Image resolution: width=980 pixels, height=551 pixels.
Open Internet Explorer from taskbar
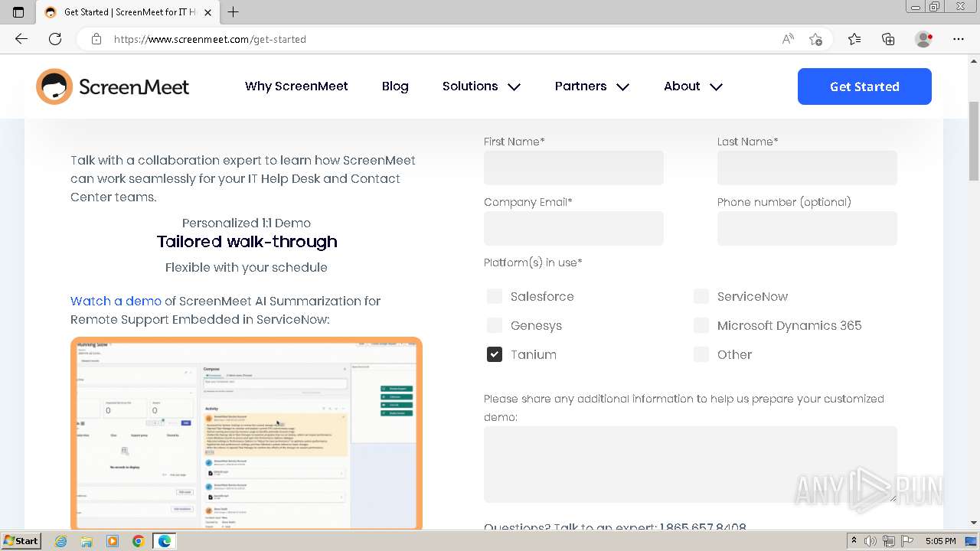point(61,541)
